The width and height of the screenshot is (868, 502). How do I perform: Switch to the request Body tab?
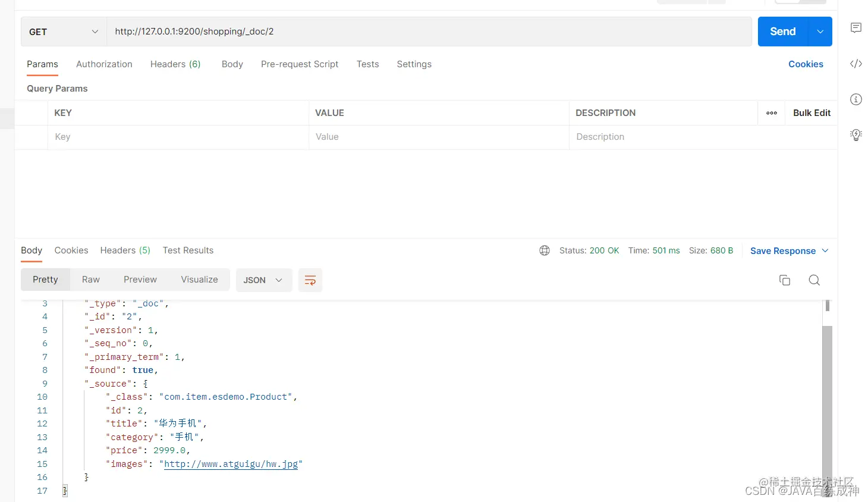232,64
